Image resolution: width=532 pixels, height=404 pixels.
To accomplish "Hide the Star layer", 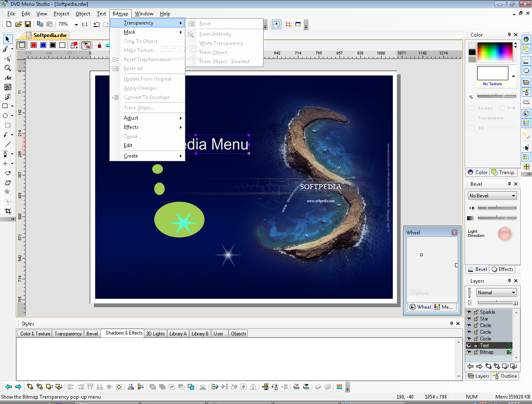I will click(469, 319).
